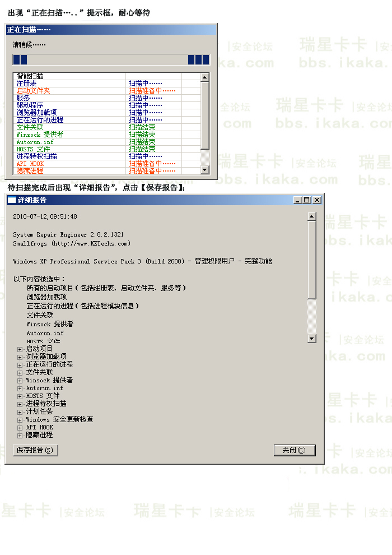Expand the 正在运行的进程 tree node

click(x=20, y=364)
